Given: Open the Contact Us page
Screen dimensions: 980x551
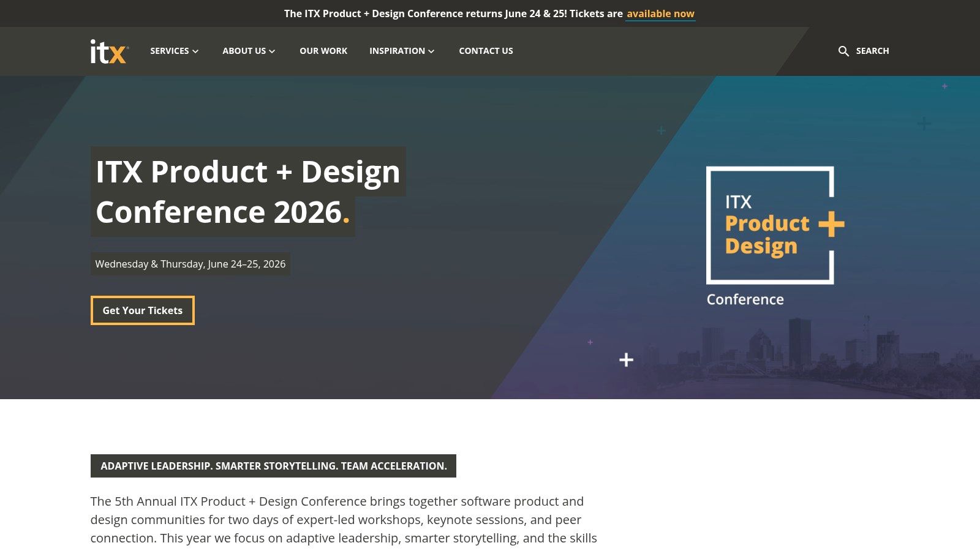Looking at the screenshot, I should pyautogui.click(x=486, y=51).
